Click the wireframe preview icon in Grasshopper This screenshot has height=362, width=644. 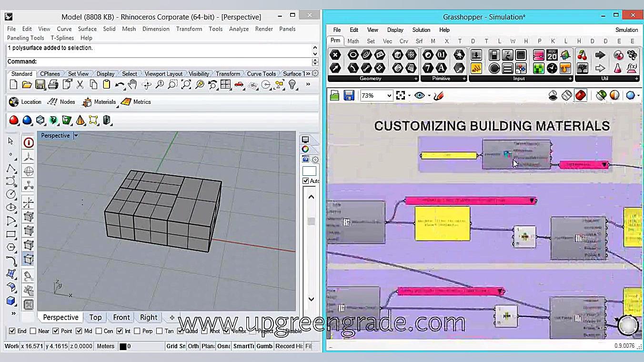pos(567,96)
